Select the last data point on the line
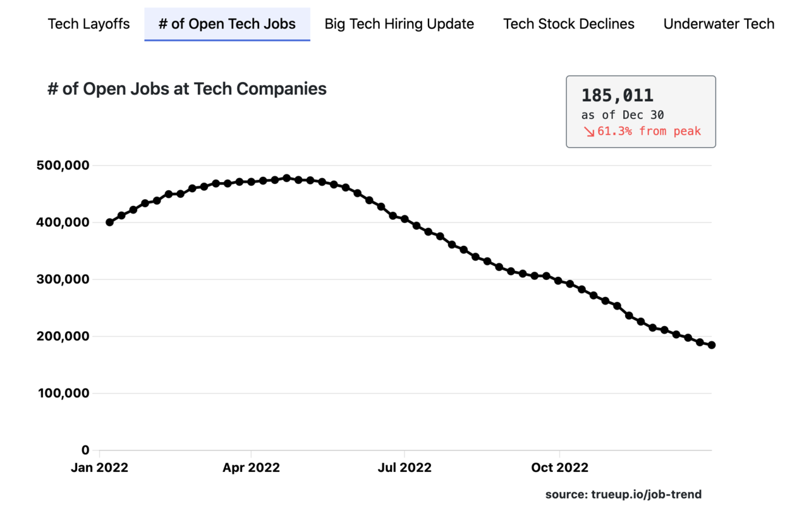 tap(712, 345)
